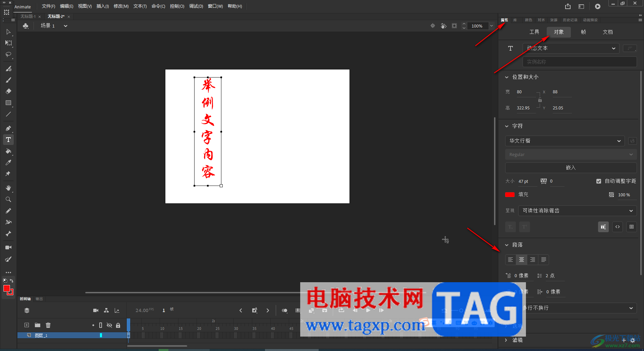The width and height of the screenshot is (644, 351).
Task: Open the more tools ellipsis
Action: tap(8, 272)
